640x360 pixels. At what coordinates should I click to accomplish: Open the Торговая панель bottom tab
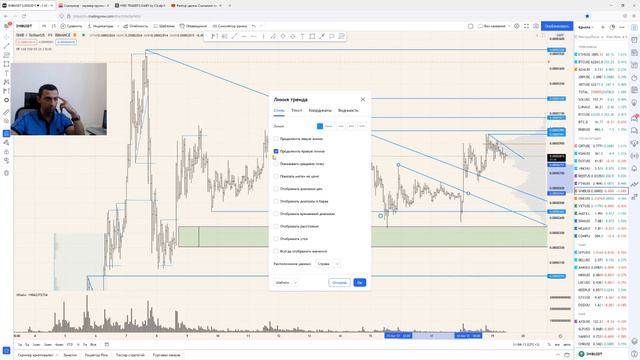click(167, 355)
